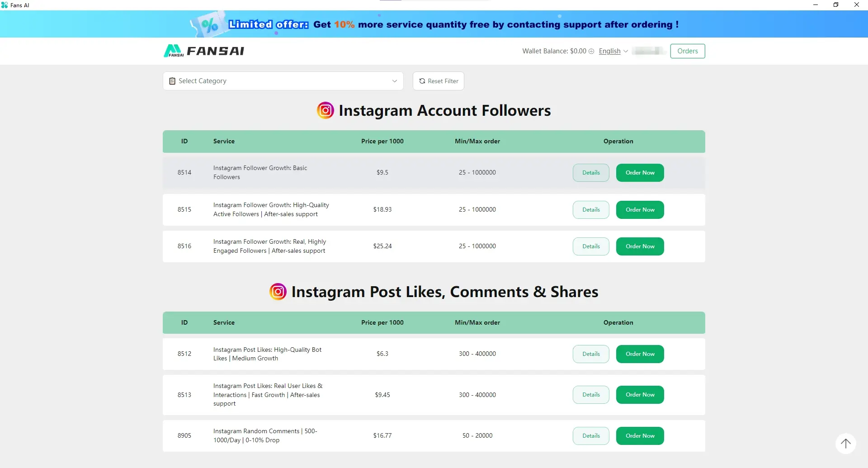Order High-Quality Bot Likes service 8512

tap(640, 354)
